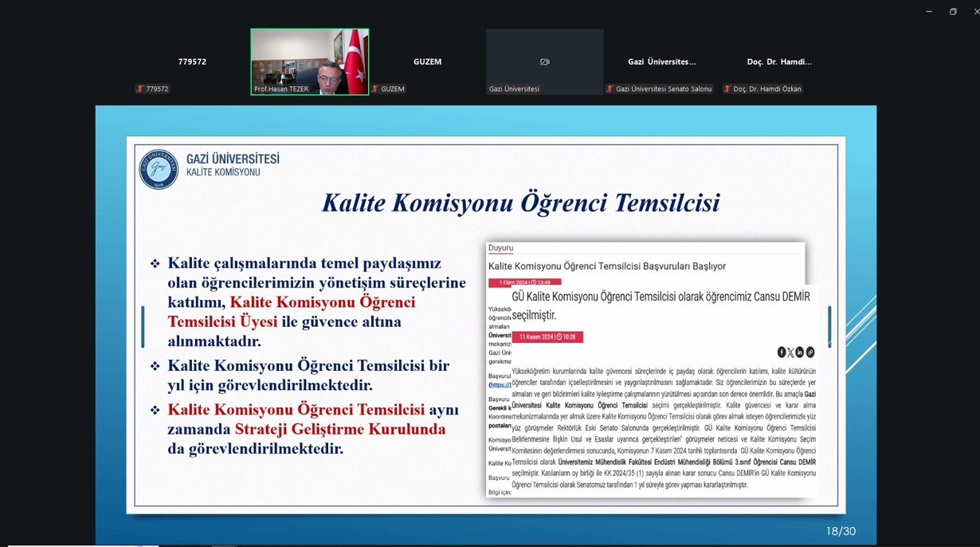Screen dimensions: 980x547
Task: Click 'Doç. Dr. Hamdi Özkan' name label
Action: (767, 89)
